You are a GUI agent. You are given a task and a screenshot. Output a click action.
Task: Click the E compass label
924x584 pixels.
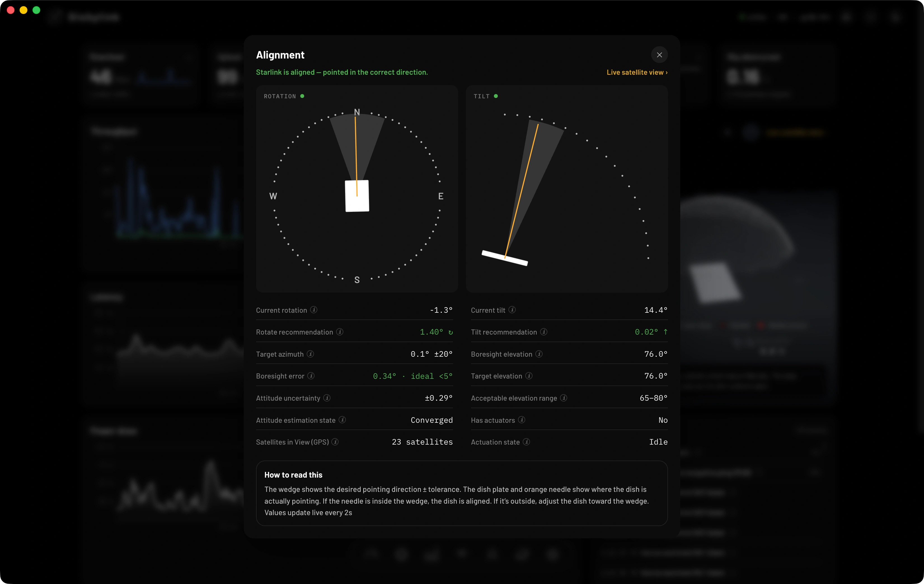[x=440, y=196]
